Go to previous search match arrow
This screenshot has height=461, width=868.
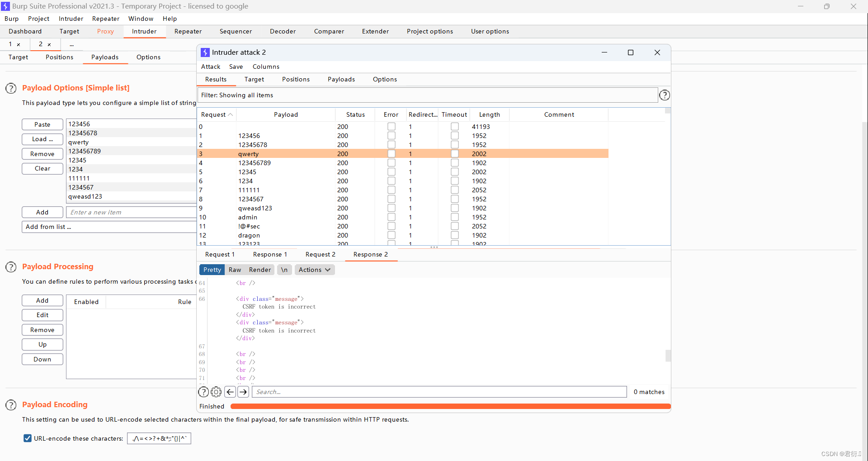pos(230,392)
